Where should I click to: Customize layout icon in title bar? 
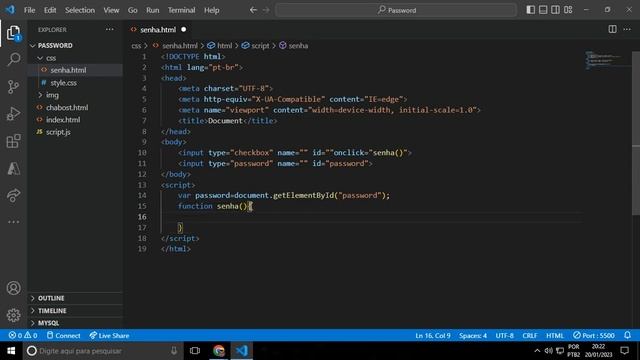568,10
